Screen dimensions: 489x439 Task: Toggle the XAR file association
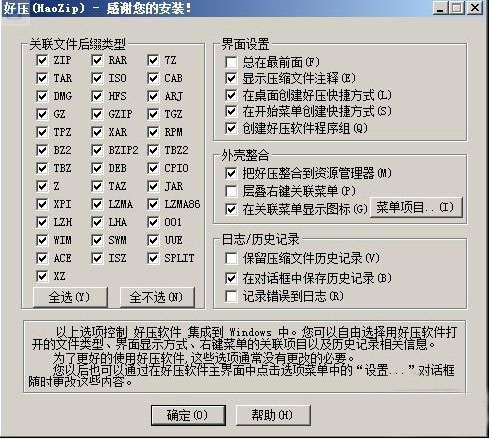[x=97, y=132]
